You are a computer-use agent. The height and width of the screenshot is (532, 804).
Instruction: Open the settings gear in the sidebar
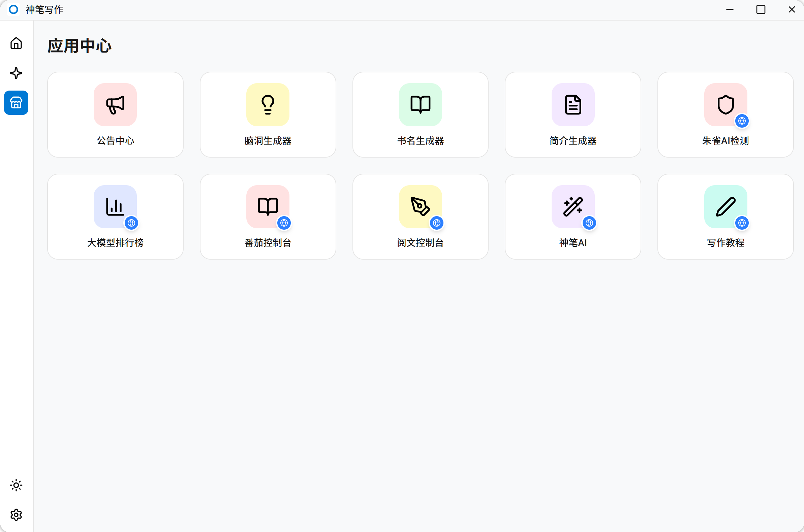click(x=16, y=515)
